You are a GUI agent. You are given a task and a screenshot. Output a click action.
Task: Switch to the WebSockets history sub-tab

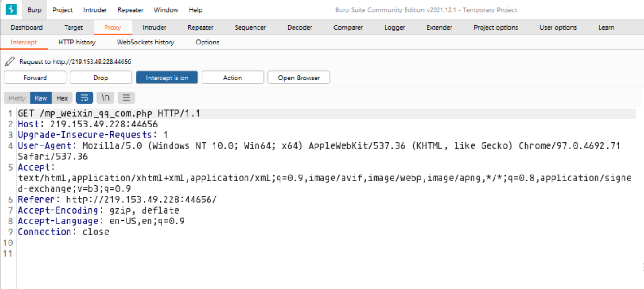pos(145,42)
